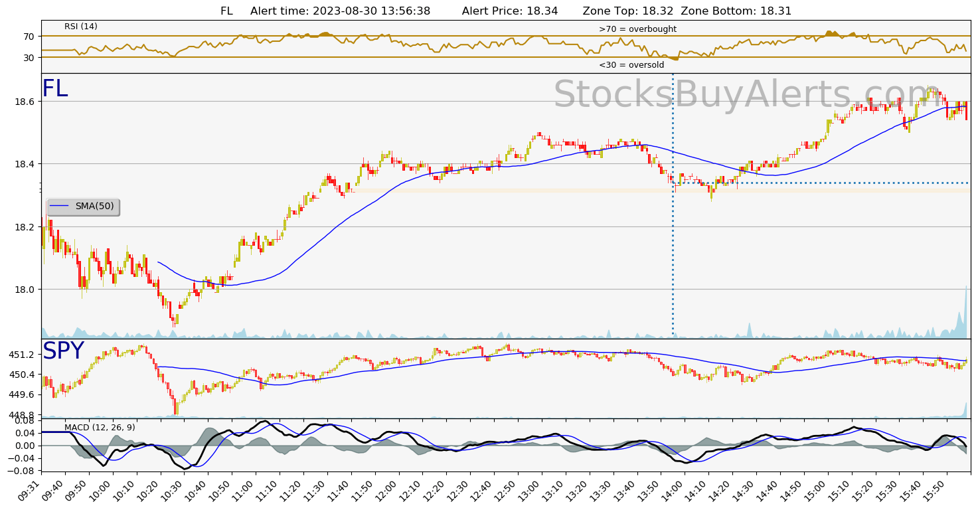This screenshot has width=980, height=510.
Task: Click the '>70 = overbought' annotation
Action: pyautogui.click(x=637, y=29)
